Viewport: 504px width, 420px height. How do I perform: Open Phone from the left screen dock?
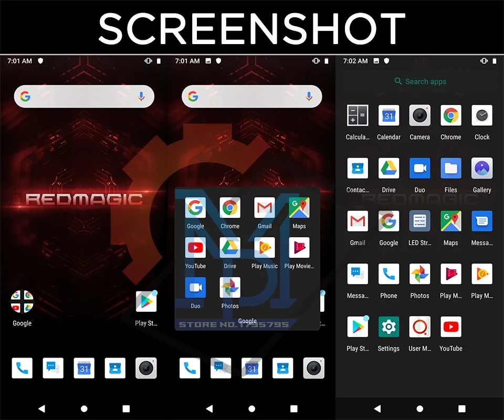(22, 368)
